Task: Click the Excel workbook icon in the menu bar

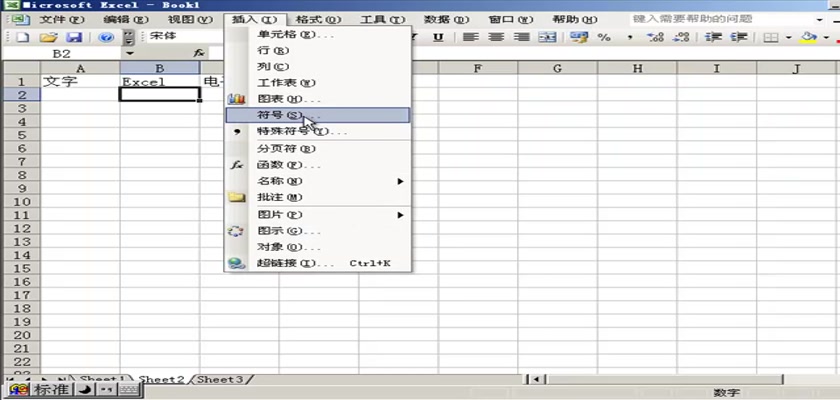Action: (20, 20)
